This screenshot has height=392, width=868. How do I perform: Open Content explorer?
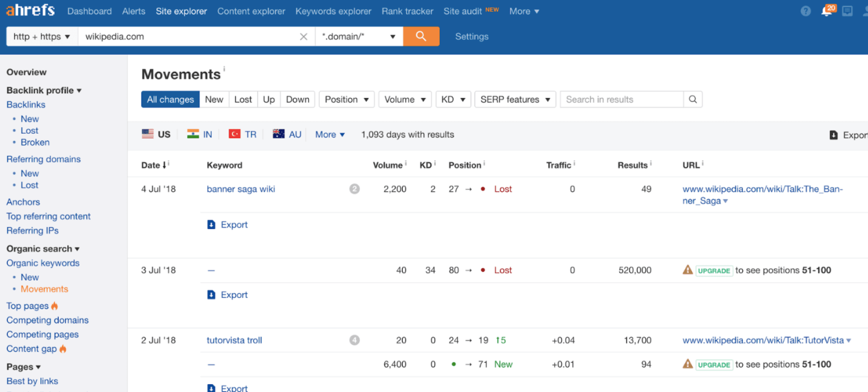pyautogui.click(x=252, y=11)
